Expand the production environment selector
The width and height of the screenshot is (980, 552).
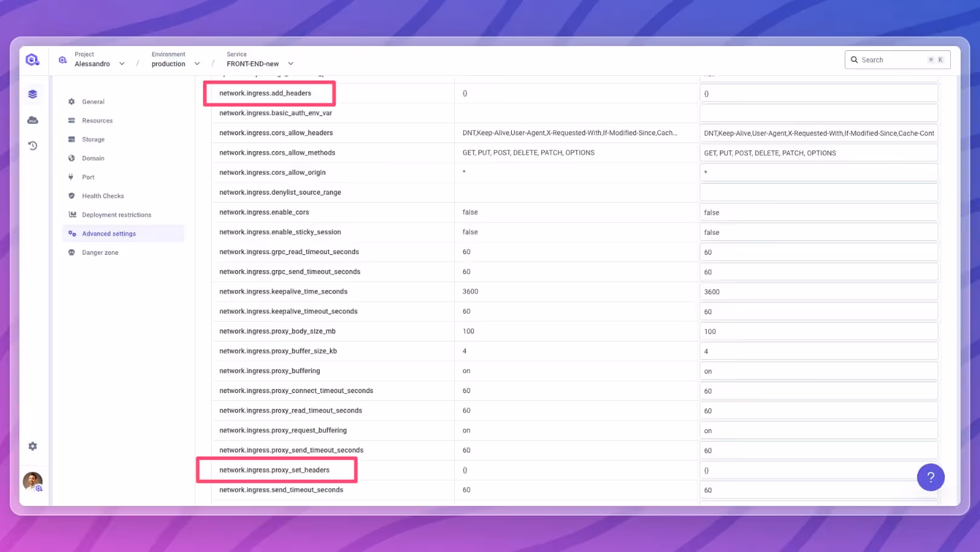coord(196,63)
